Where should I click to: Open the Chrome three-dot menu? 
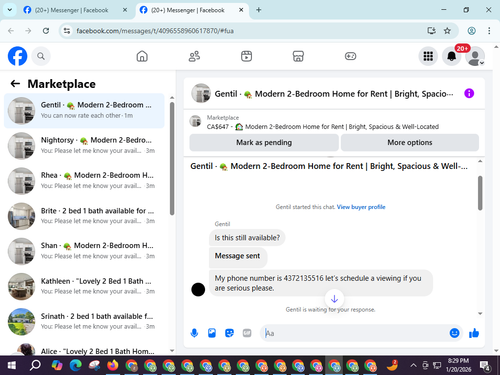click(x=489, y=31)
